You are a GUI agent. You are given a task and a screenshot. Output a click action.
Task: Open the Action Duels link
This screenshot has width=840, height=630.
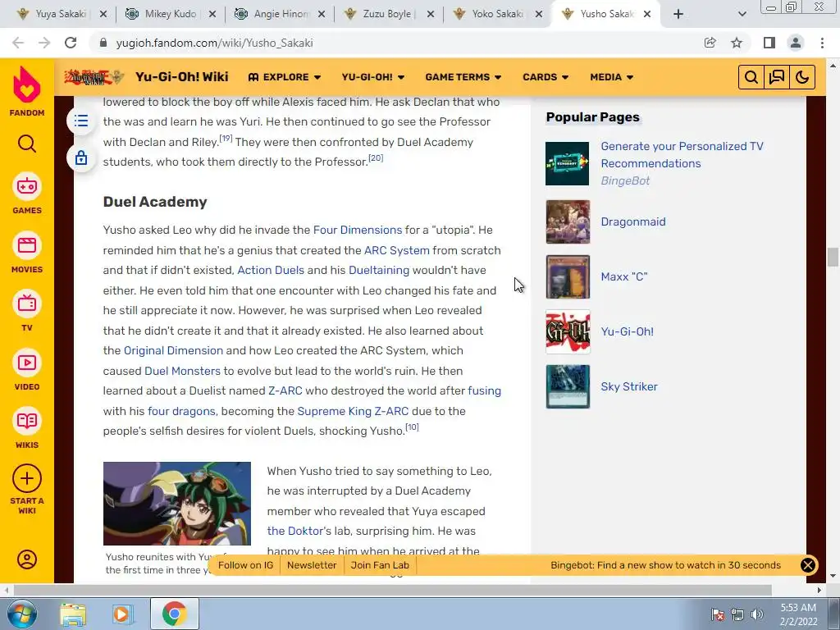[x=271, y=270]
